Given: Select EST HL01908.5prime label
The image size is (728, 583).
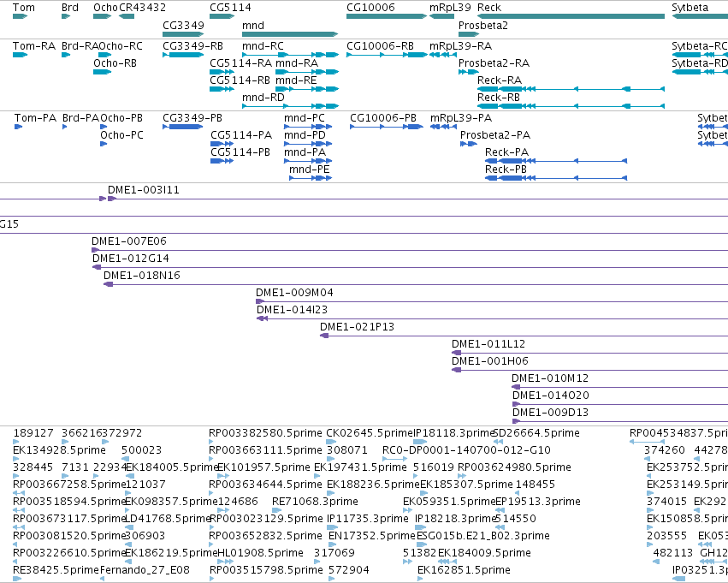Looking at the screenshot, I should pyautogui.click(x=260, y=553).
